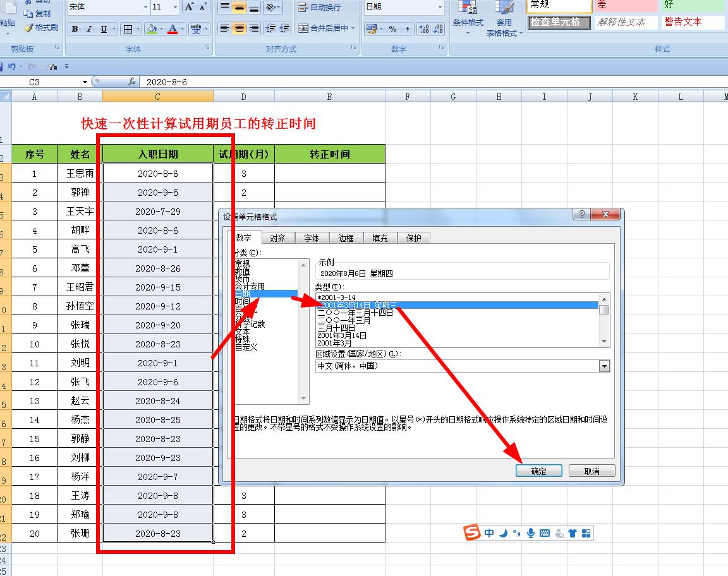Open 字体 group dialog launcher

click(x=207, y=47)
